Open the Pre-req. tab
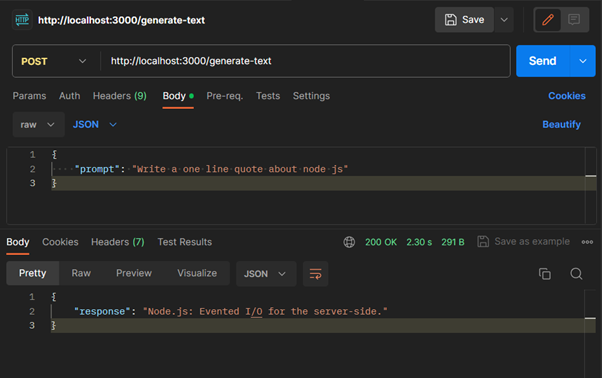Viewport: 602px width, 378px height. click(x=225, y=96)
